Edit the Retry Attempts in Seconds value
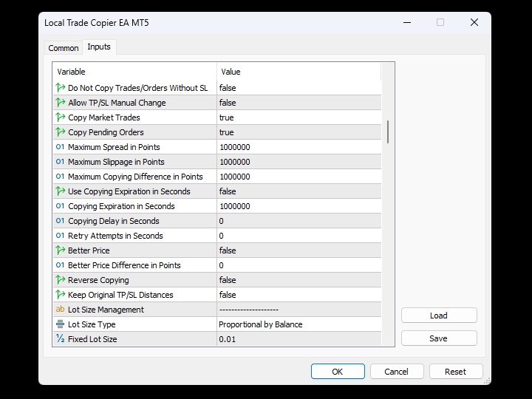 tap(299, 236)
